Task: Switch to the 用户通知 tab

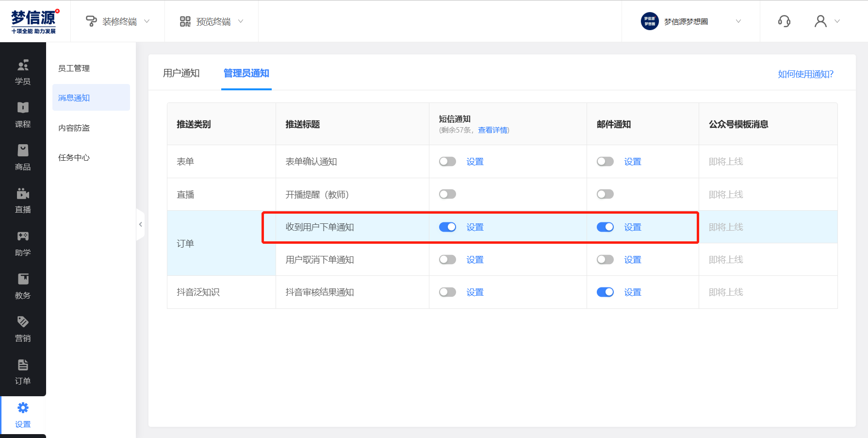Action: click(181, 73)
